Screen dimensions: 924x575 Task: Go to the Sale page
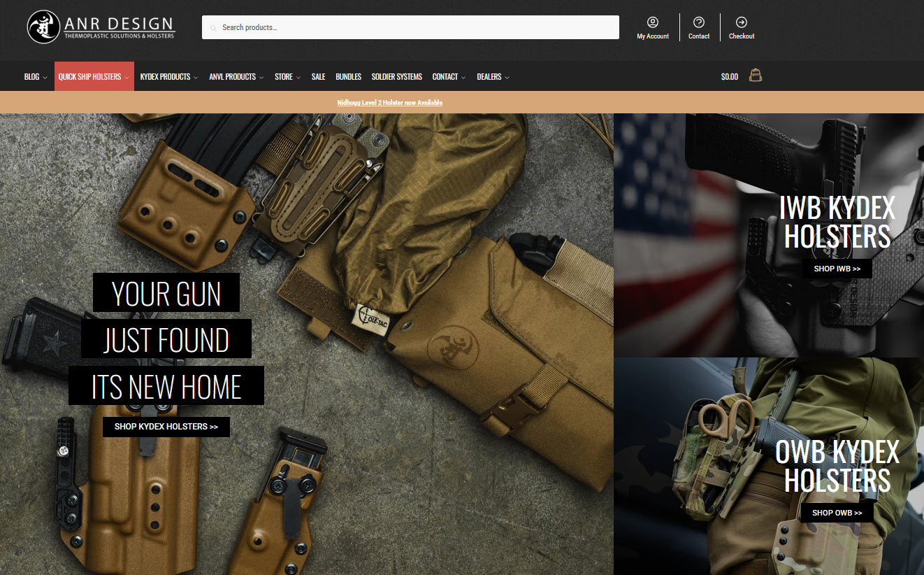point(318,77)
